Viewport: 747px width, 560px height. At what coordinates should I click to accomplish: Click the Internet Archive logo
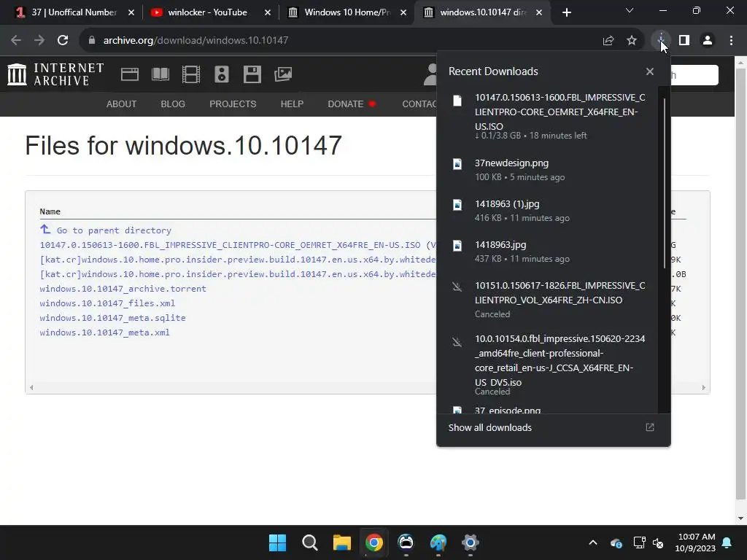point(55,74)
